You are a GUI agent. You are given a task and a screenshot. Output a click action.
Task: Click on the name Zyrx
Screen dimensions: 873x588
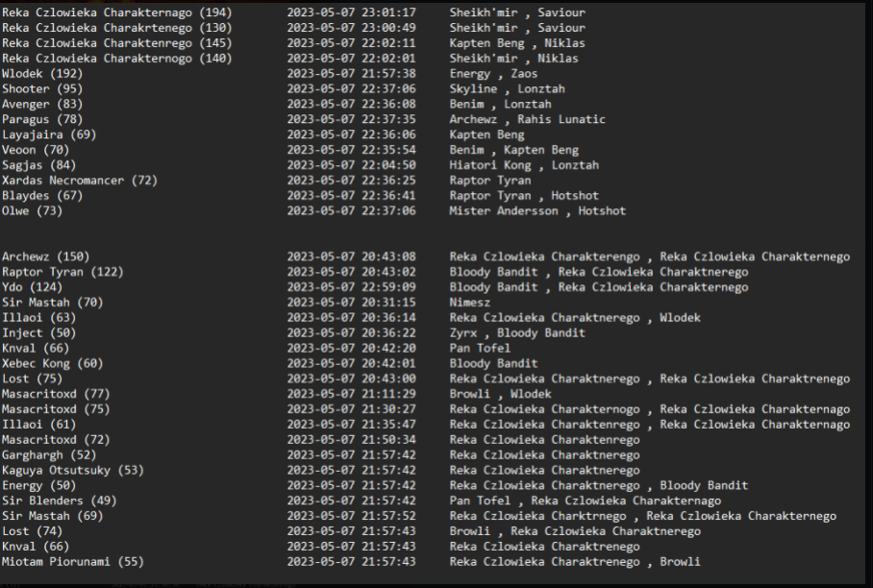point(462,333)
